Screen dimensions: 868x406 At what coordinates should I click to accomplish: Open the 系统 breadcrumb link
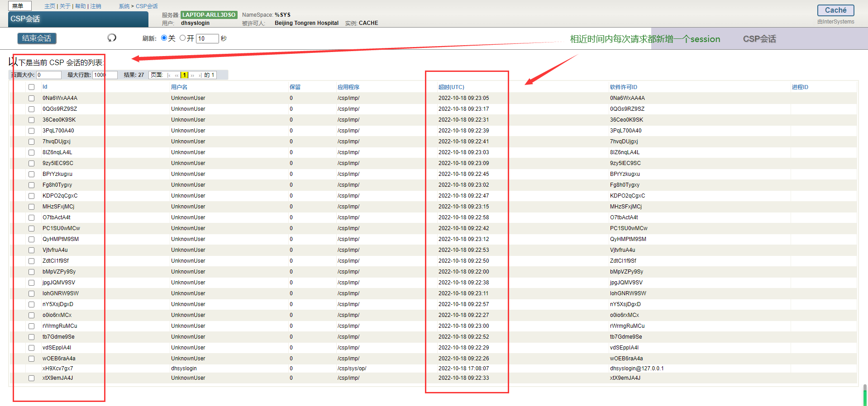tap(124, 6)
